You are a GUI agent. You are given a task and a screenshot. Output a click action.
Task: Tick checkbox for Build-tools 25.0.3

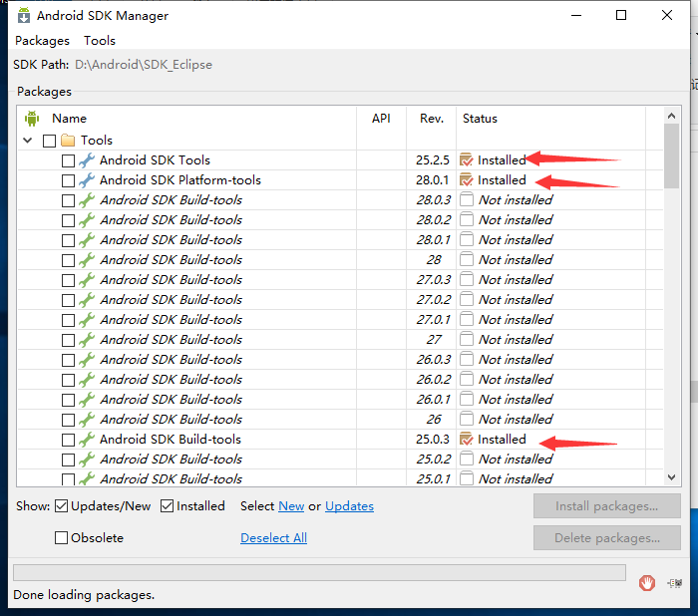pyautogui.click(x=68, y=440)
